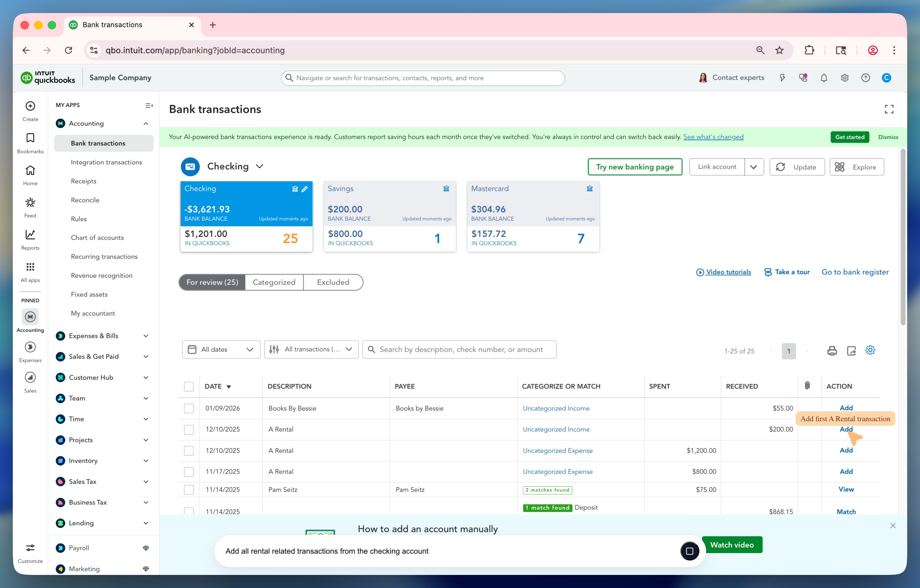Open the All dates dropdown
Image resolution: width=920 pixels, height=588 pixels.
(221, 349)
